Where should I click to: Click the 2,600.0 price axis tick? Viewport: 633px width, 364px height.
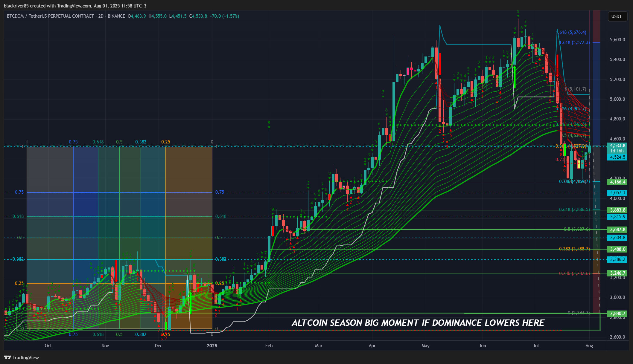[x=617, y=337]
